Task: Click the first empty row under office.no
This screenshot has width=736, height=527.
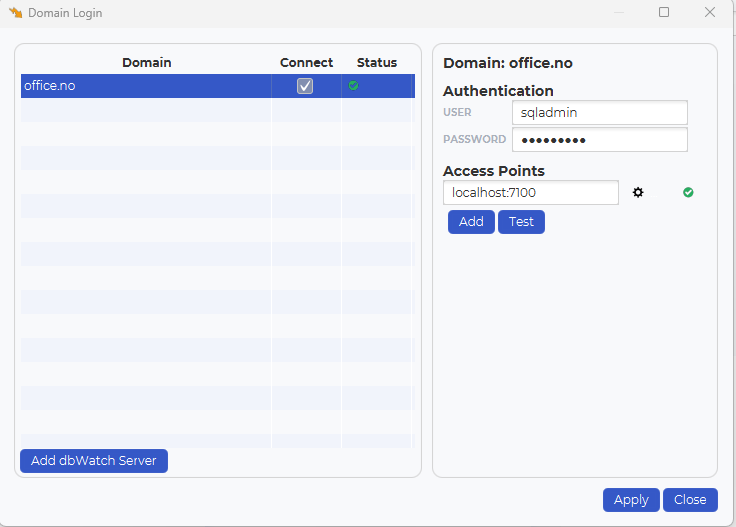Action: 218,110
